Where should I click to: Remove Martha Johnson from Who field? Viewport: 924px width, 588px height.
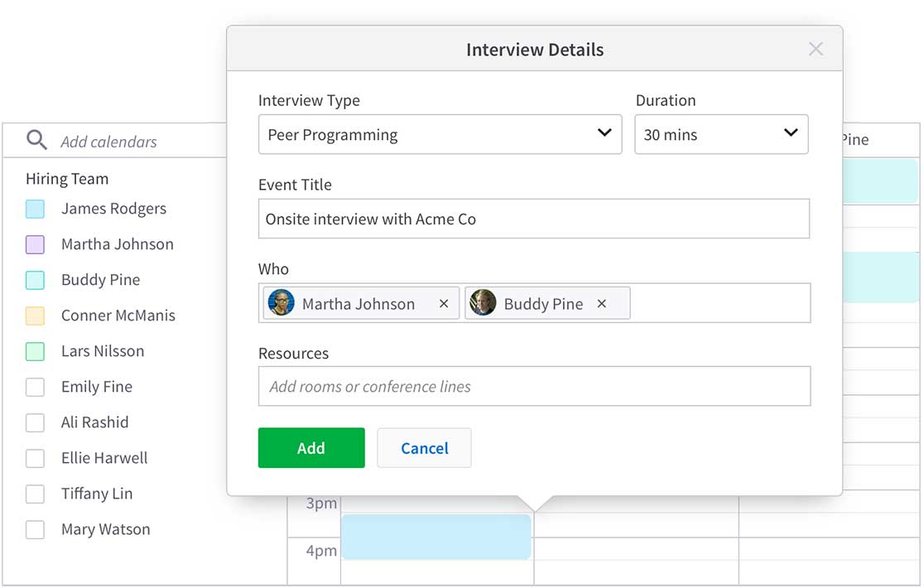point(444,304)
